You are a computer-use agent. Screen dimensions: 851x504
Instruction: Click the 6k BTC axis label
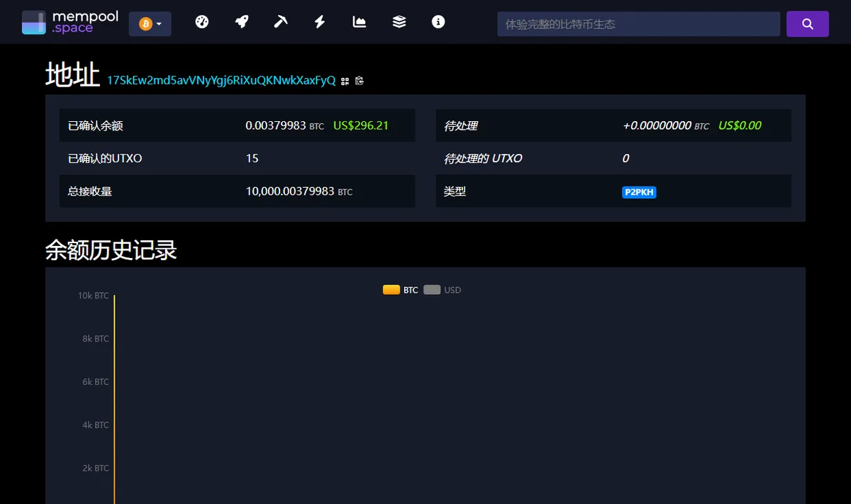tap(96, 382)
